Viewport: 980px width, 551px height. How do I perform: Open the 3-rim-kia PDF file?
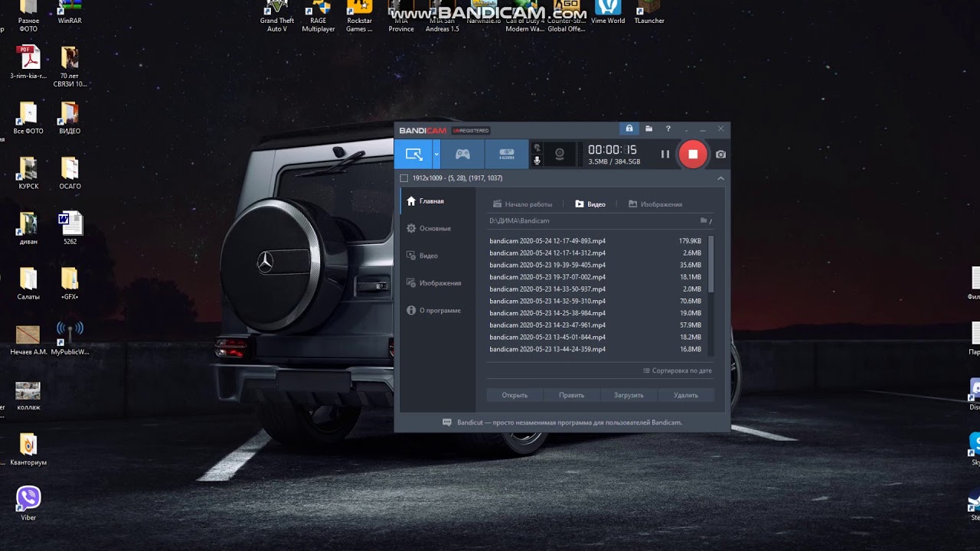28,63
